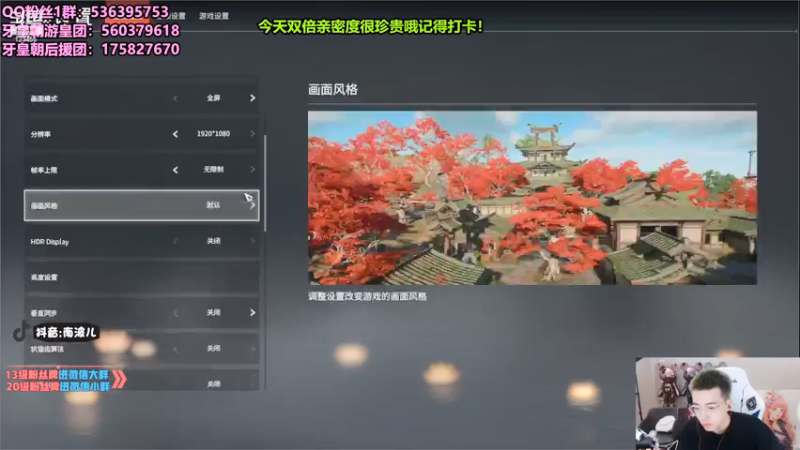Image resolution: width=800 pixels, height=450 pixels.
Task: Click description text 调整设置改变游戏的画面风格
Action: pos(367,296)
